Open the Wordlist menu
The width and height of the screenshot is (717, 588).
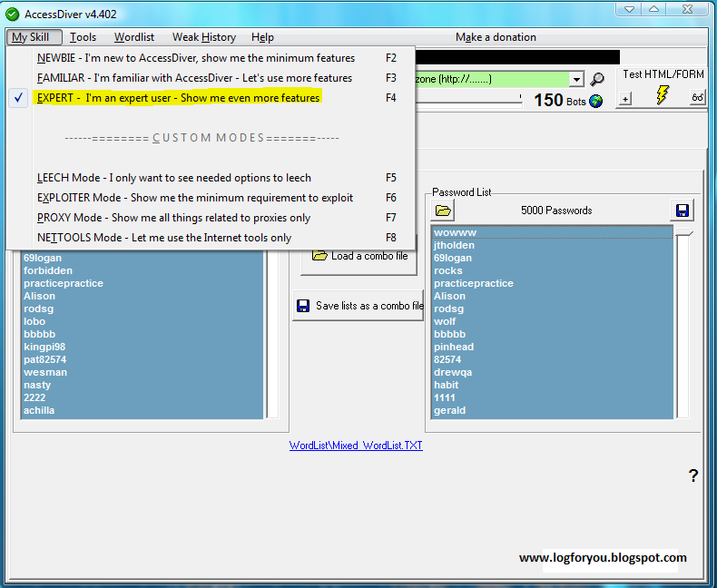pyautogui.click(x=134, y=37)
